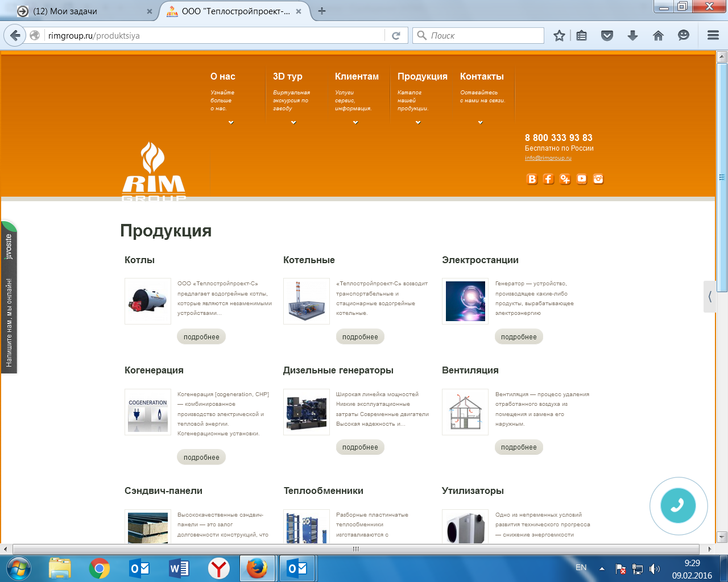Open the Сэндвич-панели heading link

point(164,490)
